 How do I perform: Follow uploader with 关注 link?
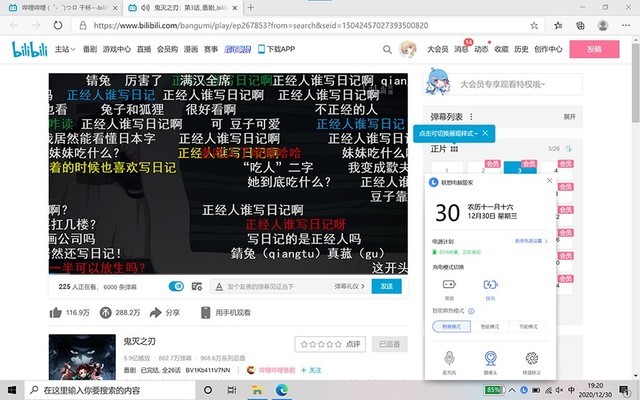(x=311, y=370)
